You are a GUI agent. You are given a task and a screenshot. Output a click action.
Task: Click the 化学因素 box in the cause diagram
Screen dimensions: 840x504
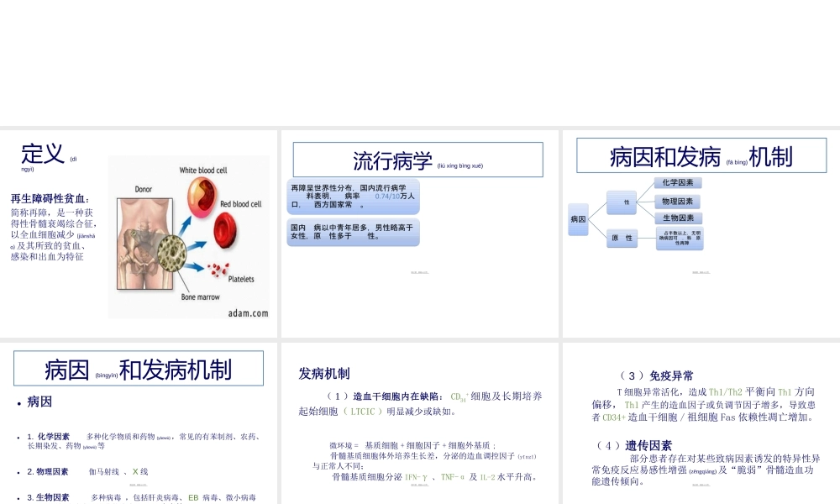[677, 182]
